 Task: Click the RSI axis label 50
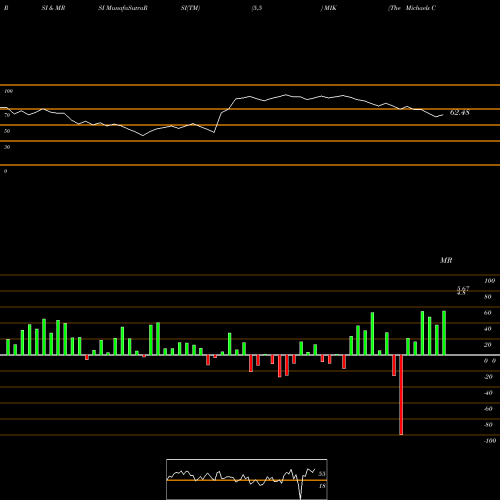(7, 131)
